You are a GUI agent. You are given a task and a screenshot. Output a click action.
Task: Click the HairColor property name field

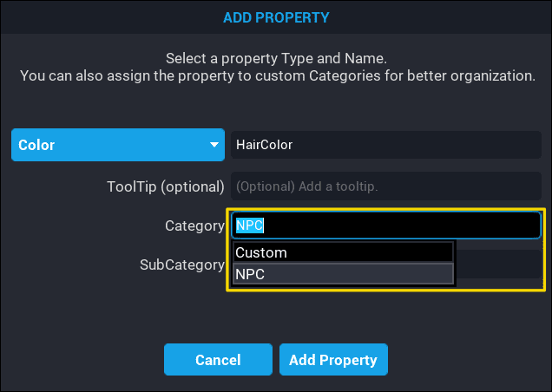tap(385, 145)
